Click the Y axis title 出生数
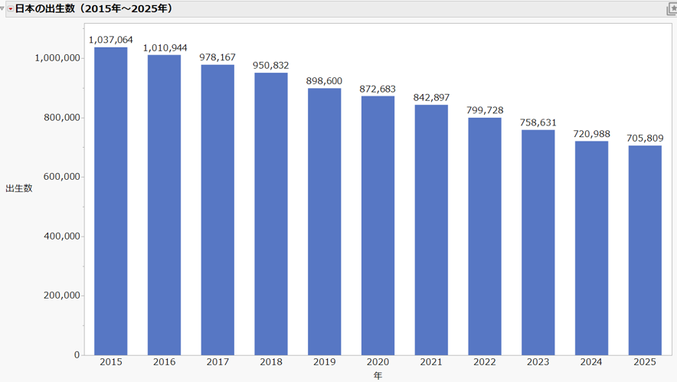 19,188
